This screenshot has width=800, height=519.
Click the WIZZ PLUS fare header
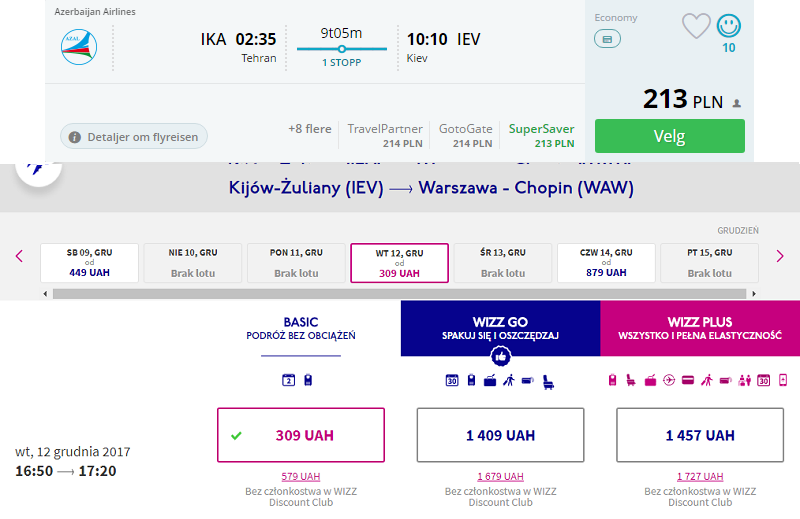tap(700, 328)
